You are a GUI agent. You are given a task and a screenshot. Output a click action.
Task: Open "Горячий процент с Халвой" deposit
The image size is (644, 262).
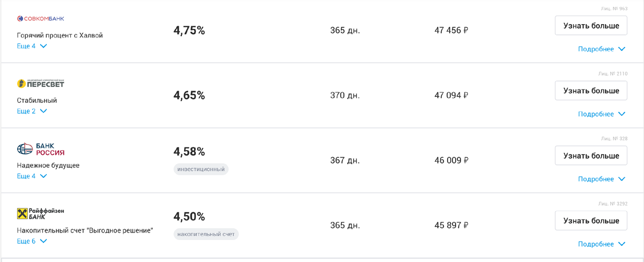(60, 35)
